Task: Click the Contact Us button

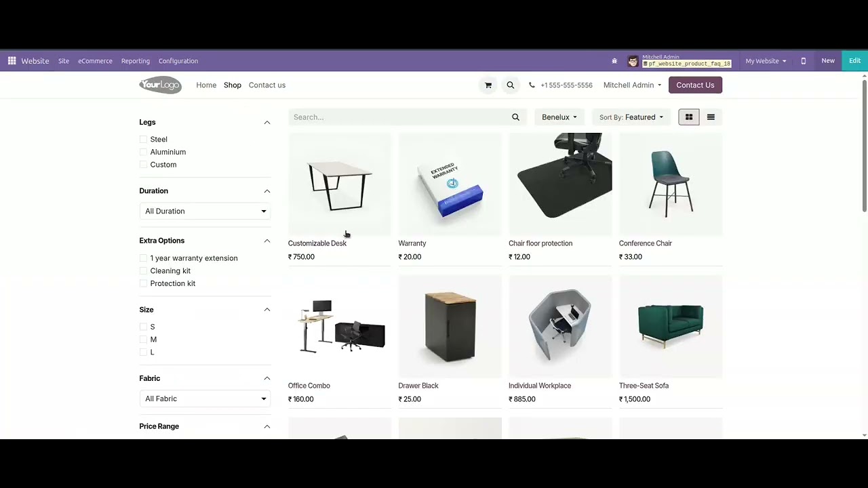Action: [x=695, y=85]
